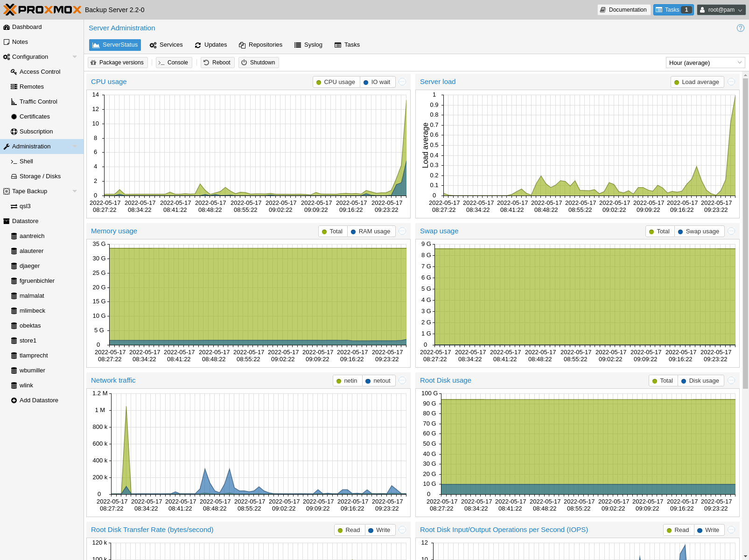Click the Subscription lifebuoy icon
The width and height of the screenshot is (749, 560).
click(14, 132)
